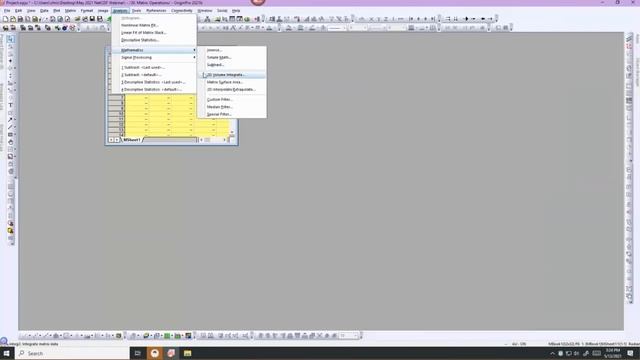640x360 pixels.
Task: Click the taskbar clock
Action: (x=613, y=353)
